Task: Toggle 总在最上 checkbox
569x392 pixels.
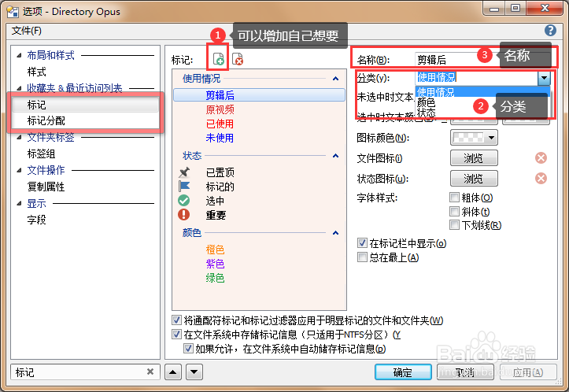Action: click(x=362, y=257)
